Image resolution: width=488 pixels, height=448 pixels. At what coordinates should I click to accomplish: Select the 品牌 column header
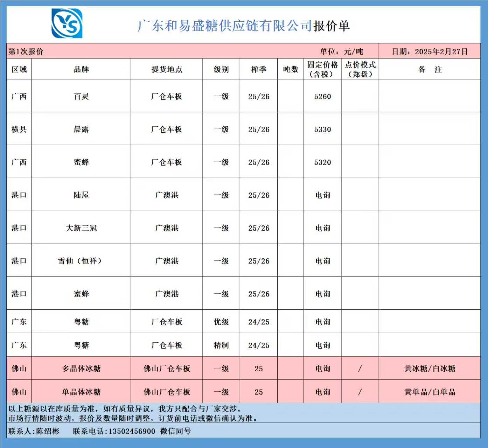pyautogui.click(x=81, y=69)
